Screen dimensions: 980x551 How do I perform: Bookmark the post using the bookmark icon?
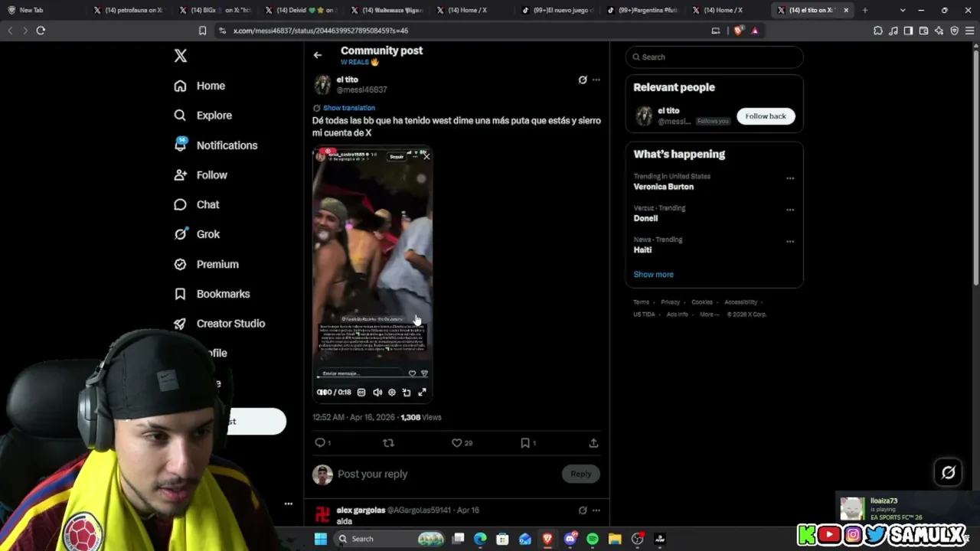525,443
